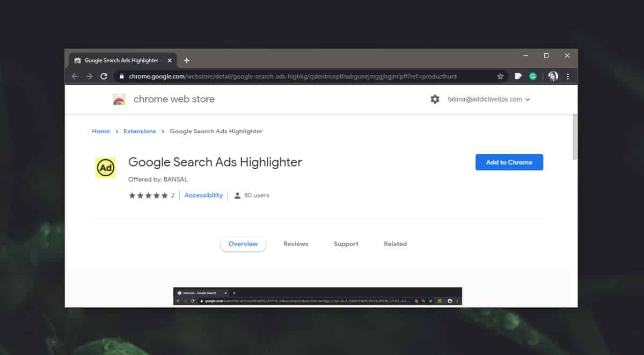Screen dimensions: 644x355
Task: Click the browser forward arrow
Action: (89, 76)
